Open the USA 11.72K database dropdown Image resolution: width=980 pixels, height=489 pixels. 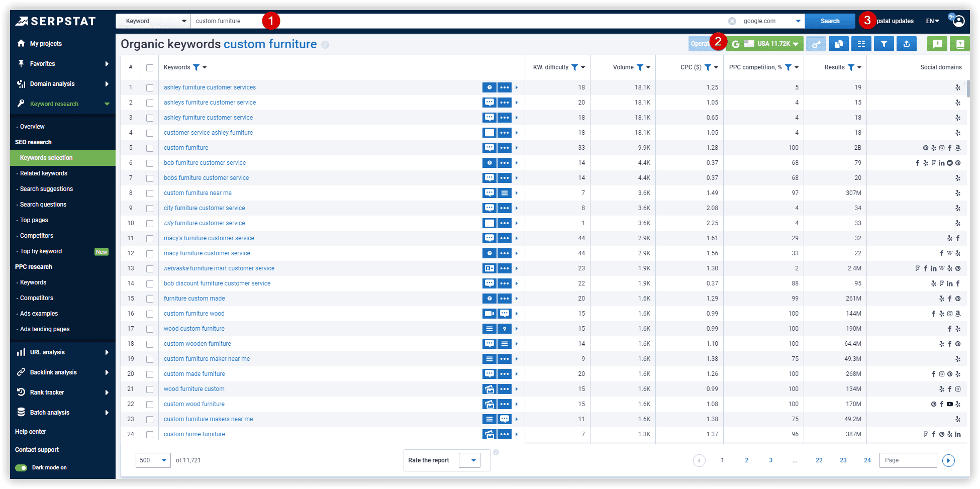769,44
